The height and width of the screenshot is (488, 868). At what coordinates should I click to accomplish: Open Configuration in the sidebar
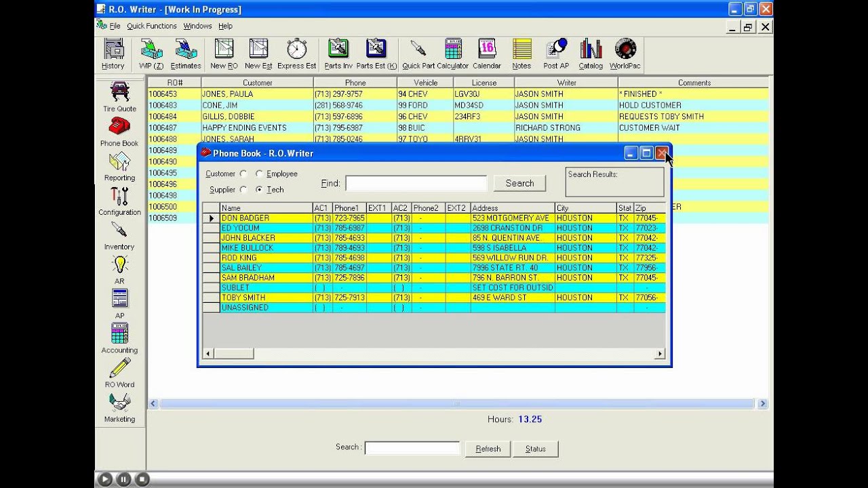coord(119,201)
